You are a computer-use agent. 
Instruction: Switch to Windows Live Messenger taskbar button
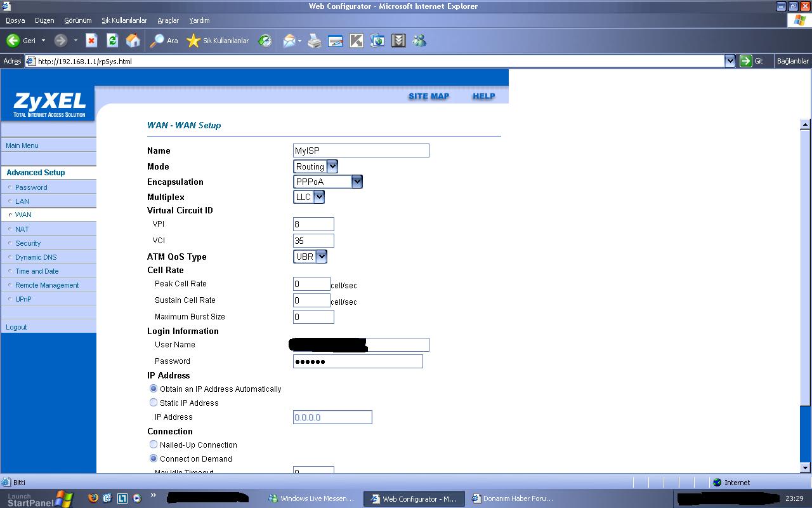[312, 499]
